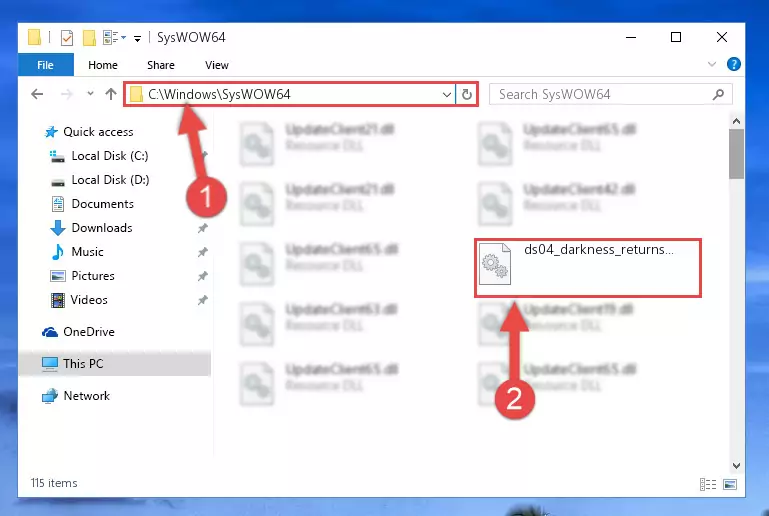This screenshot has width=769, height=516.
Task: Go forward with the right arrow
Action: point(66,94)
